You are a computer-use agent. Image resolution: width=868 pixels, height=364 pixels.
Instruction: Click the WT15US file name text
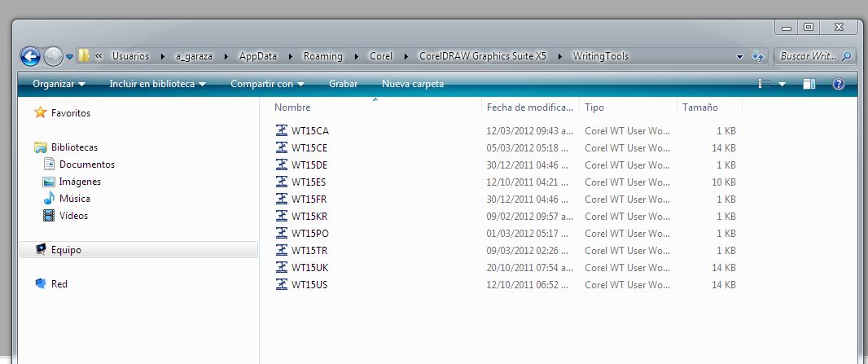309,285
